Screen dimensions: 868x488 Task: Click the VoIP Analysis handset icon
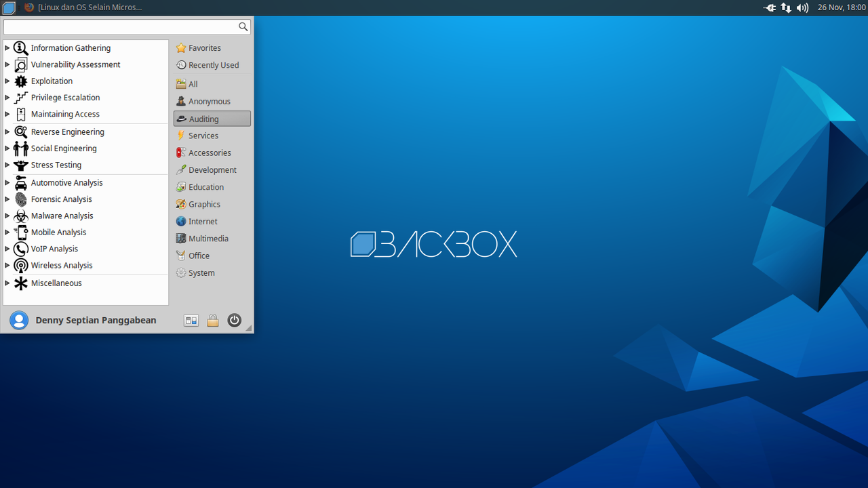pos(21,249)
